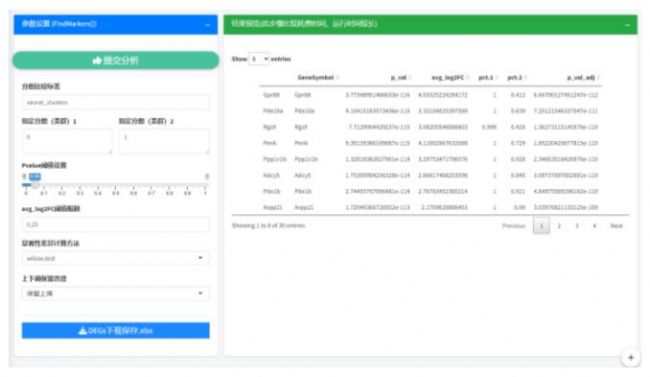Collapse the green results panel
The width and height of the screenshot is (650, 377).
pos(627,25)
